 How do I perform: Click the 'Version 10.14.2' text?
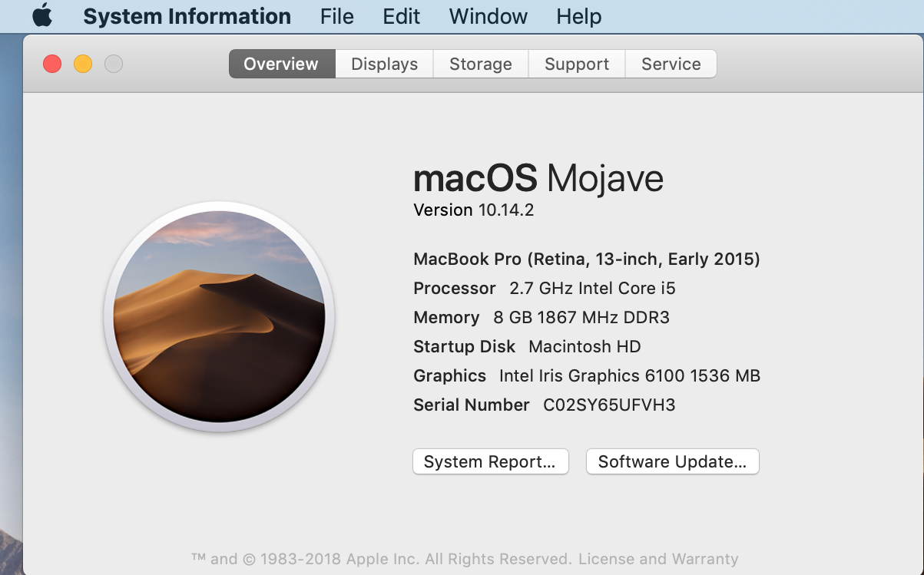pyautogui.click(x=474, y=210)
